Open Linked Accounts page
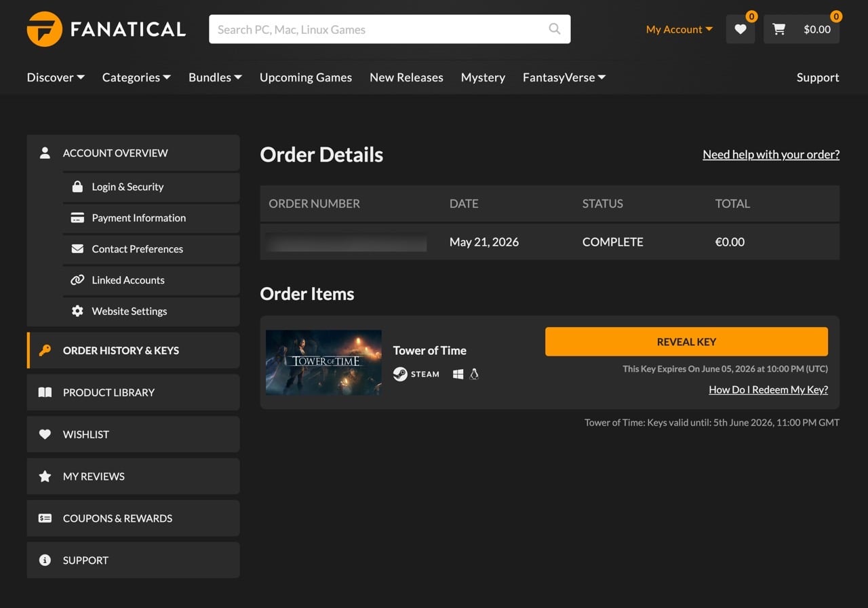 tap(151, 280)
